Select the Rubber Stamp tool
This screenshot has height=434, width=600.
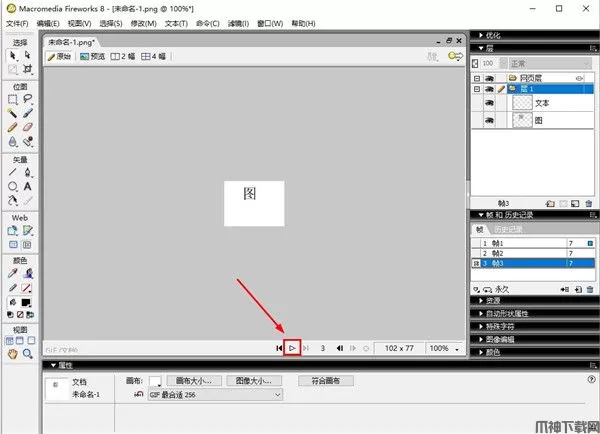(28, 142)
